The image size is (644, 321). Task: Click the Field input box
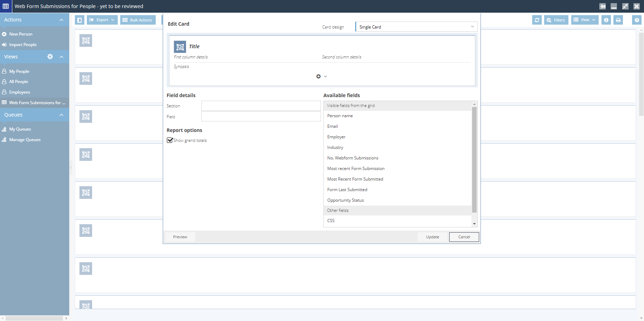coord(261,117)
